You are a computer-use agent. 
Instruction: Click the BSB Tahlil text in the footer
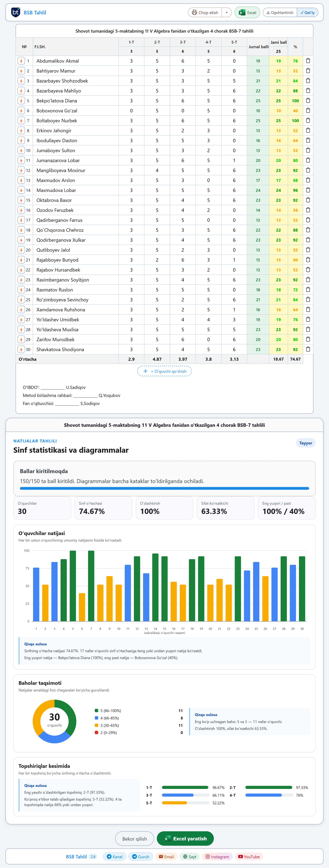click(76, 857)
